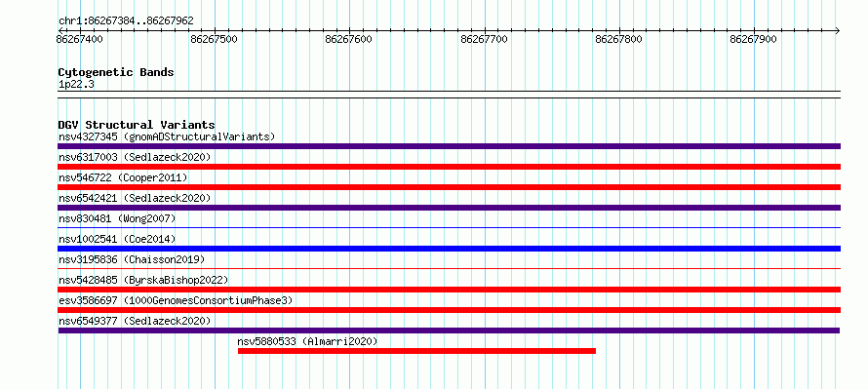Click ruler position 86267800
The width and height of the screenshot is (868, 389).
click(x=619, y=39)
